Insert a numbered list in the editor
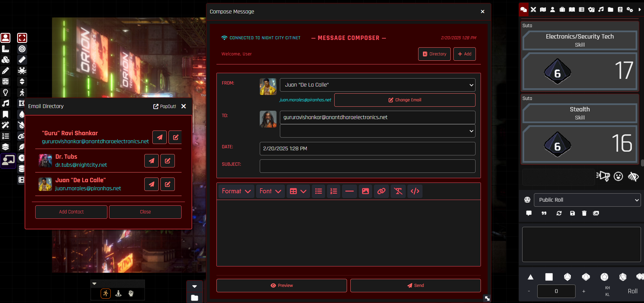 pyautogui.click(x=334, y=191)
